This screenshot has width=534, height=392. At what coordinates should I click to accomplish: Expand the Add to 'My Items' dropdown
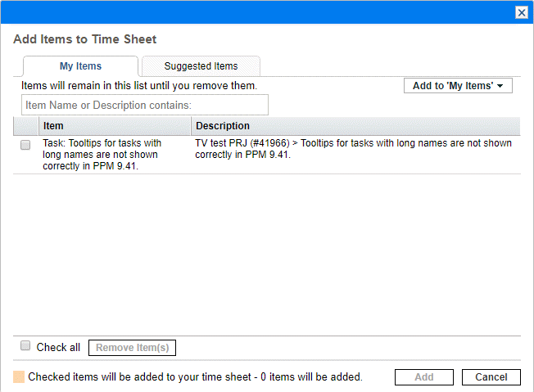[x=458, y=86]
